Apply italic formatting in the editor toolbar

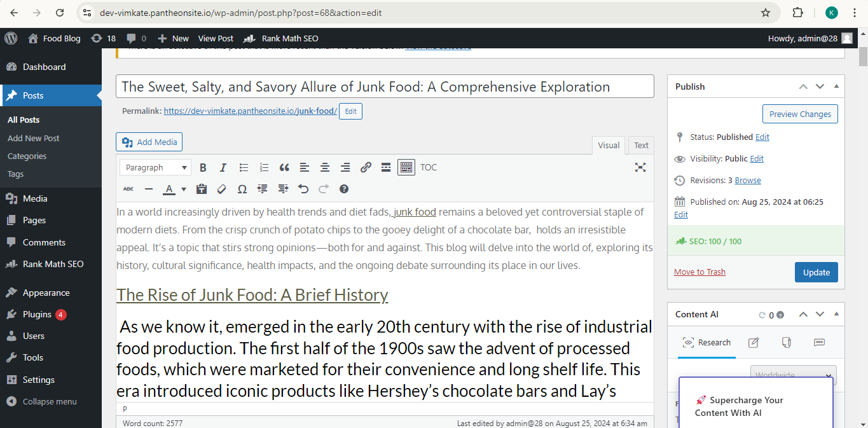coord(223,168)
